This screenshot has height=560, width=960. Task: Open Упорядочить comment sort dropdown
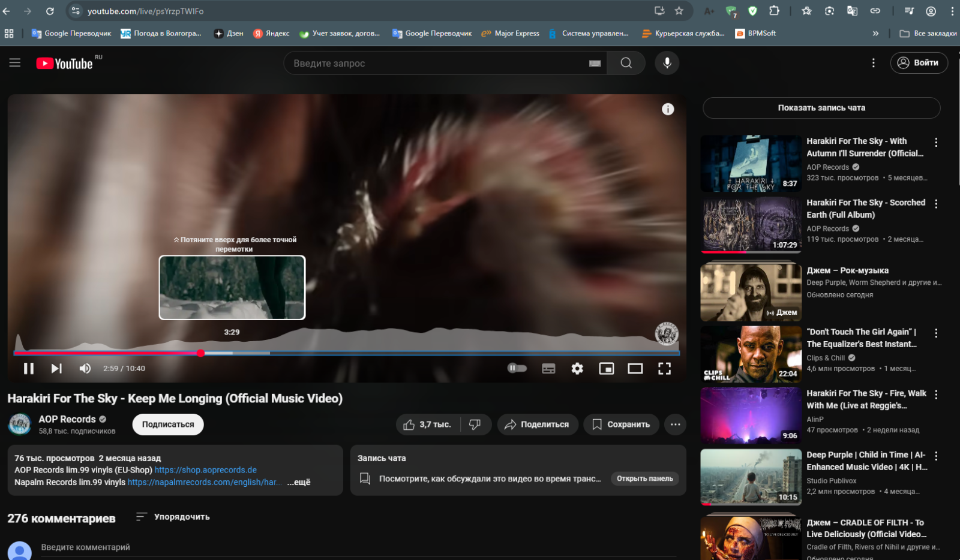173,517
